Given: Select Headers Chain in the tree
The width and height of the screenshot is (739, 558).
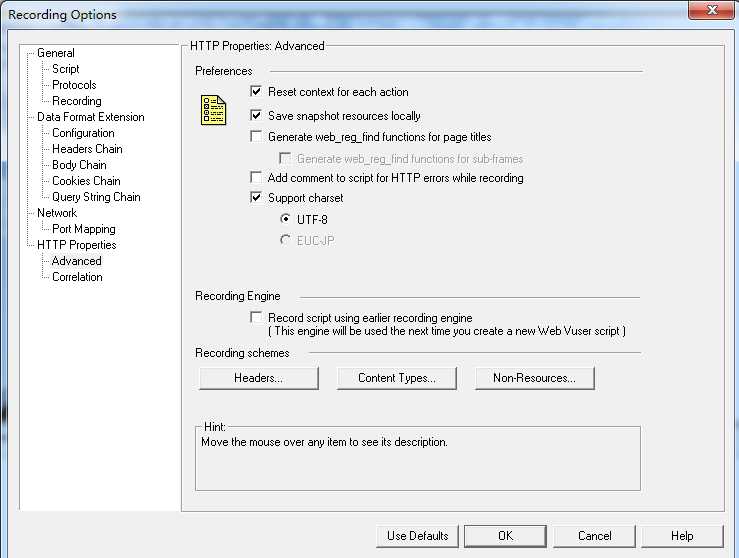Looking at the screenshot, I should click(x=87, y=149).
